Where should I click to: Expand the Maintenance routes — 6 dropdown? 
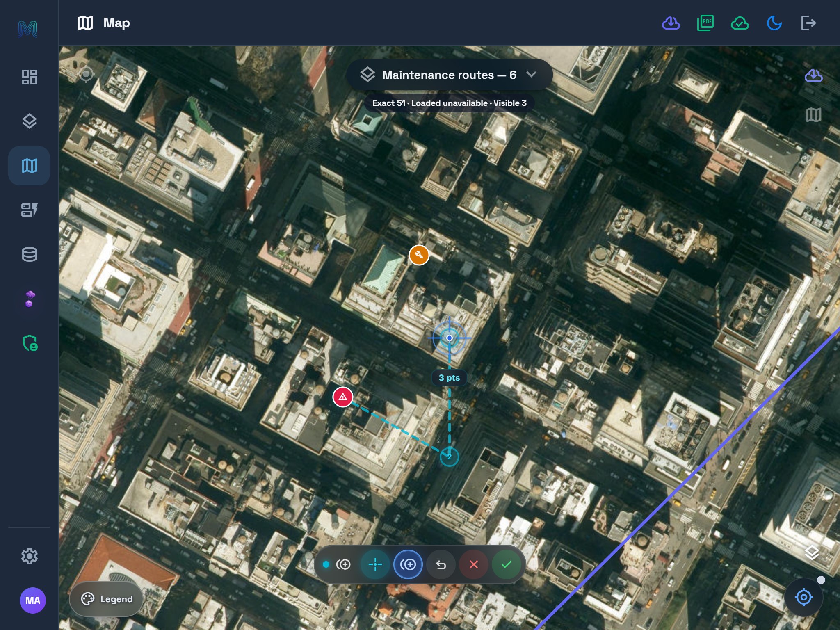click(x=450, y=75)
